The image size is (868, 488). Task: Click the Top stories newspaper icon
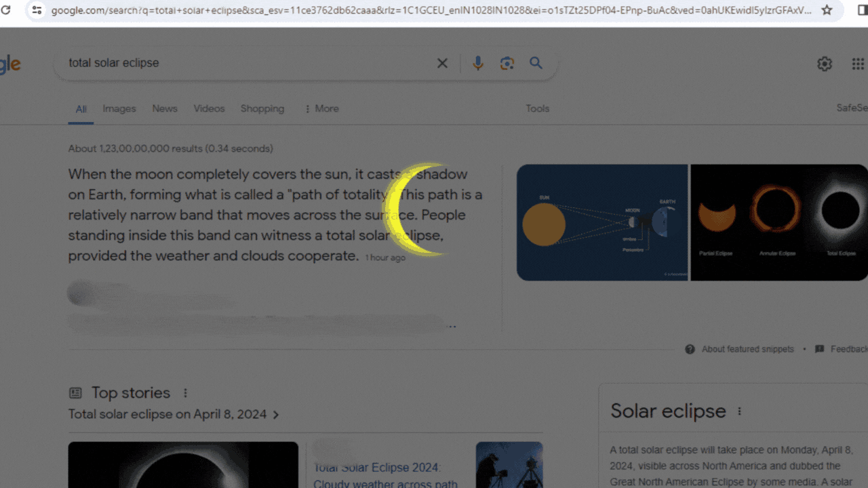(75, 393)
